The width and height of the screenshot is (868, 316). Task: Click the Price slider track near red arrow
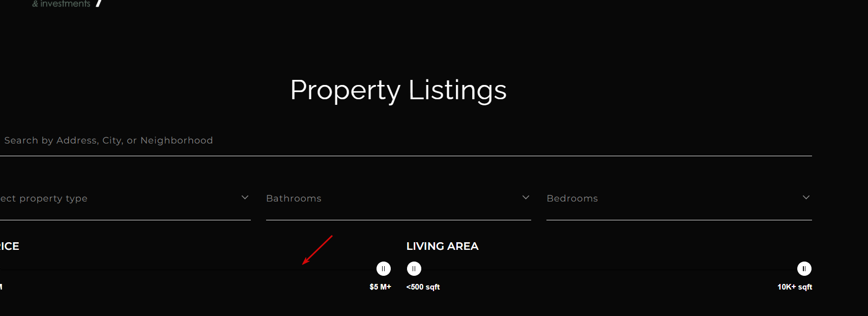[x=302, y=269]
